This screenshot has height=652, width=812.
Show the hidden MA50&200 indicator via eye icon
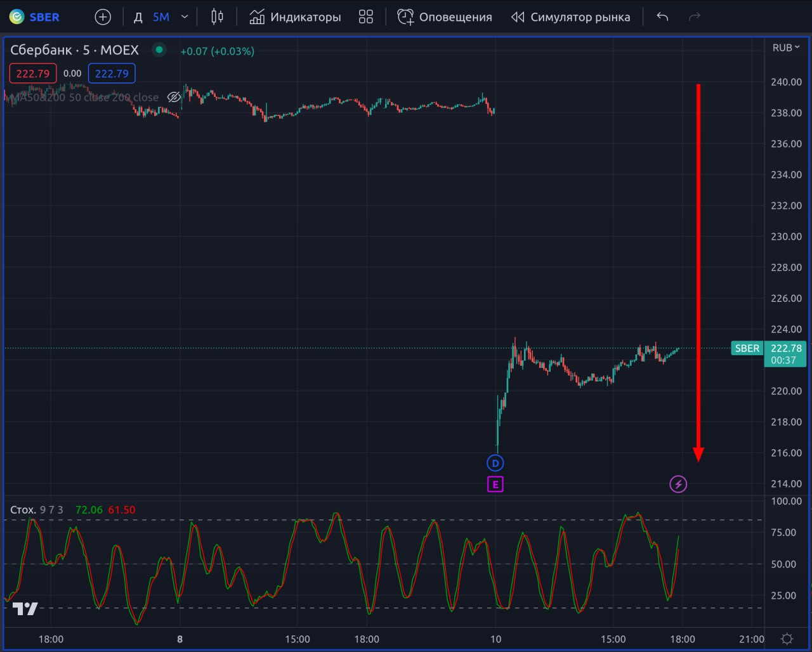pos(174,97)
